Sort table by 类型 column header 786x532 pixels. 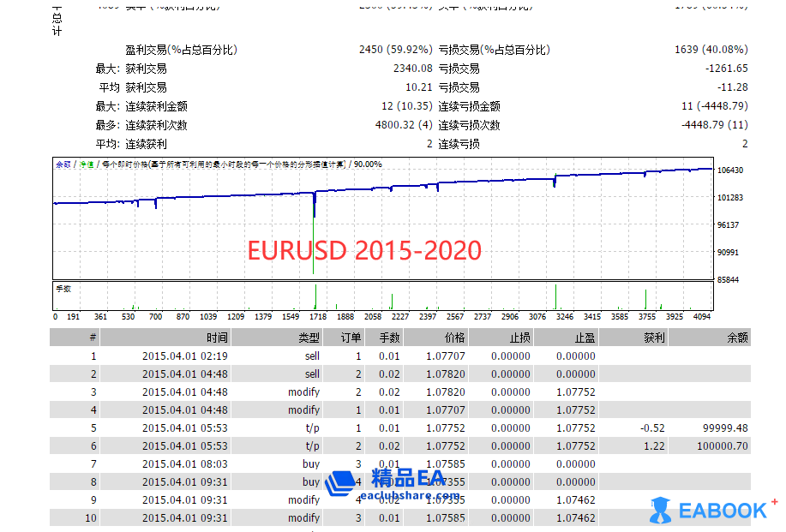(309, 338)
